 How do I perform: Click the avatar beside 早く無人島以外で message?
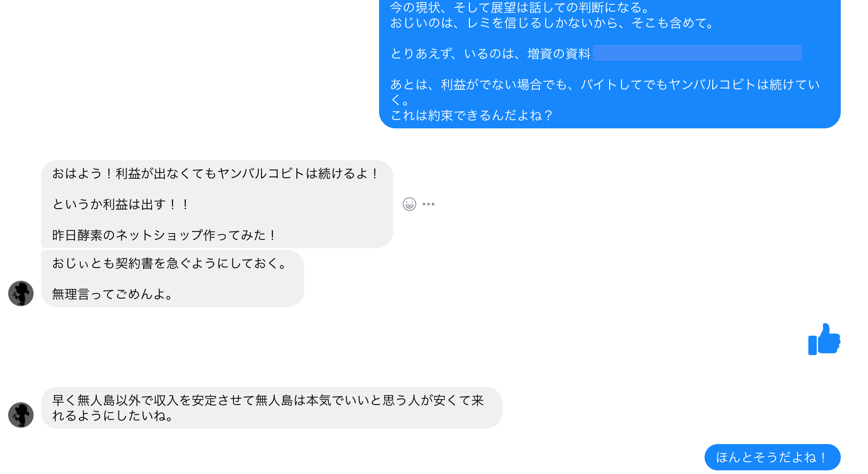pyautogui.click(x=21, y=415)
